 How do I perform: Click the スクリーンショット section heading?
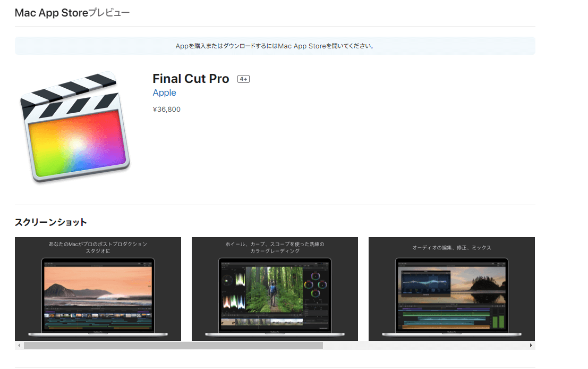point(50,222)
